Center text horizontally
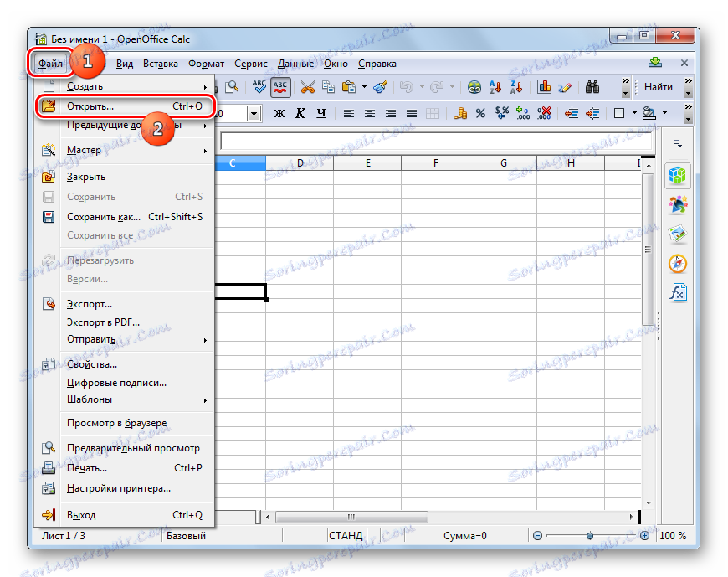The width and height of the screenshot is (728, 577). (370, 113)
